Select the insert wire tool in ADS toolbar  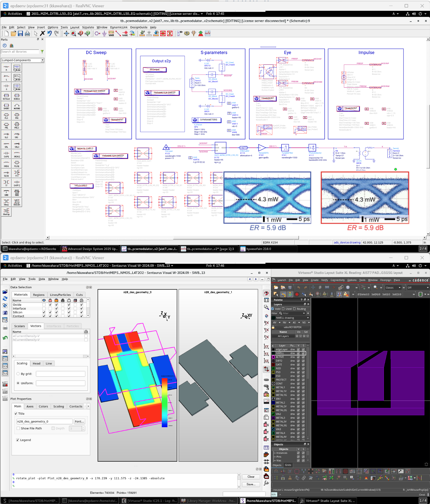tap(118, 34)
